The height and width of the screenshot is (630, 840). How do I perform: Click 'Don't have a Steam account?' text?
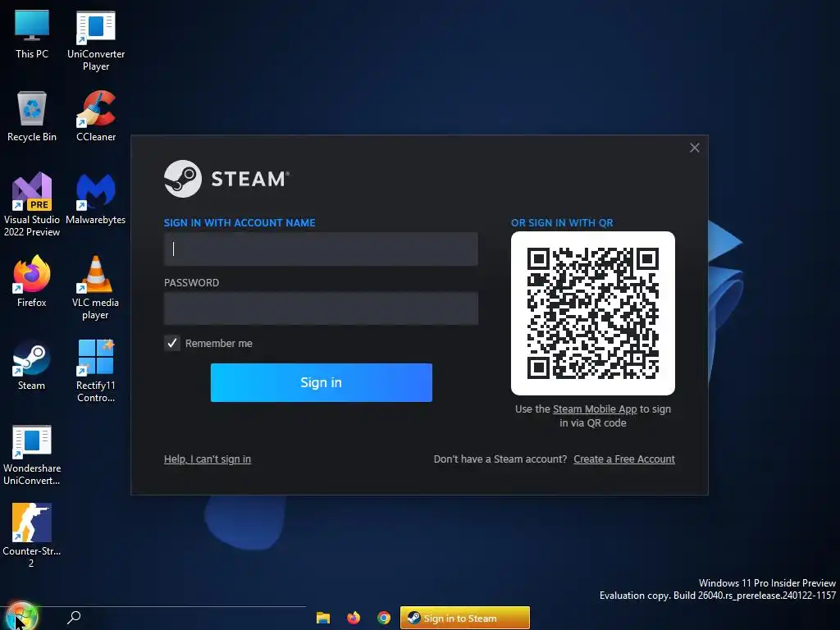500,459
